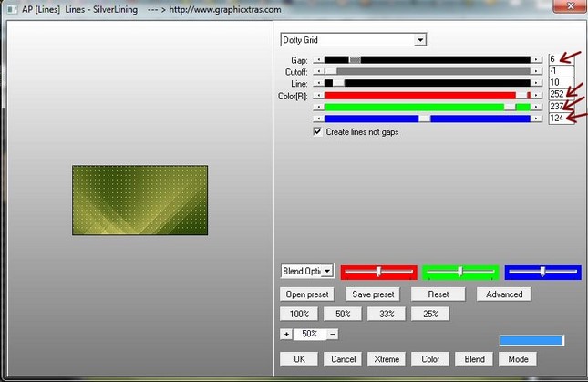Set preview zoom to 33%
Screen dimensions: 588x382
[387, 314]
